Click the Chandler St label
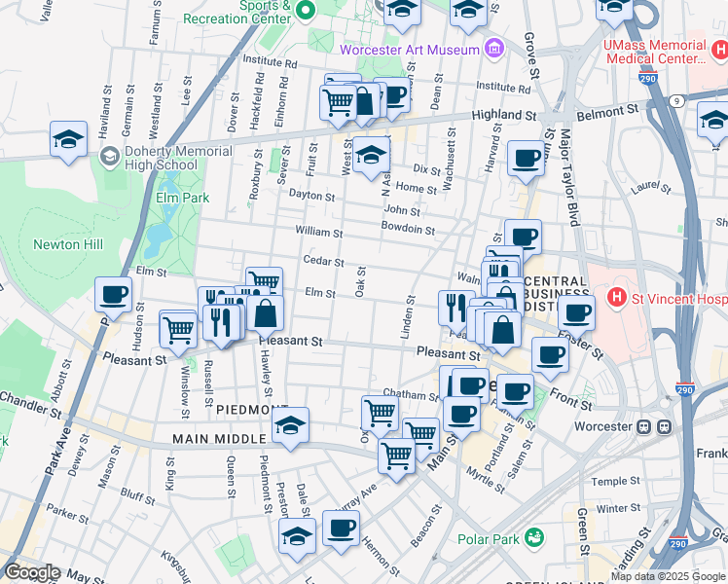Viewport: 728px width, 584px height. click(30, 405)
